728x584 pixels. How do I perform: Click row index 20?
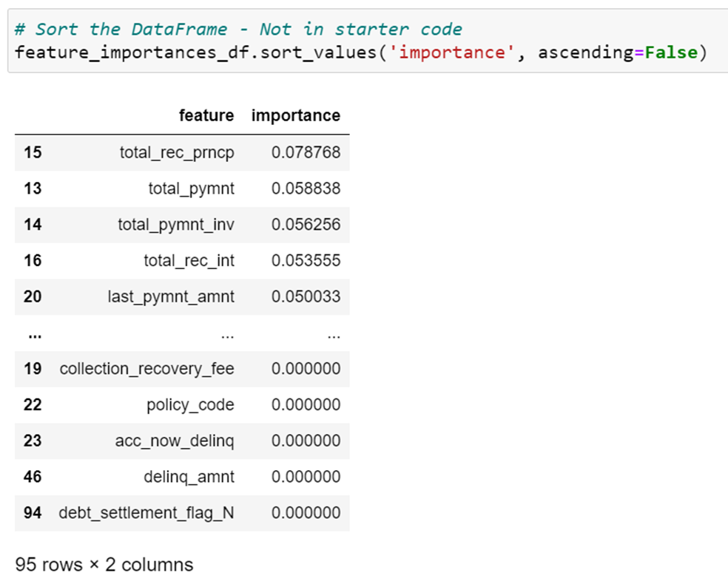click(x=33, y=296)
